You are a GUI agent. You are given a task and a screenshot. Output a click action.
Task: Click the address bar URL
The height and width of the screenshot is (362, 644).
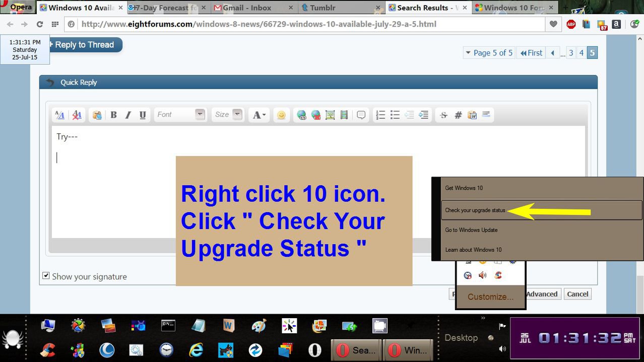coord(259,24)
